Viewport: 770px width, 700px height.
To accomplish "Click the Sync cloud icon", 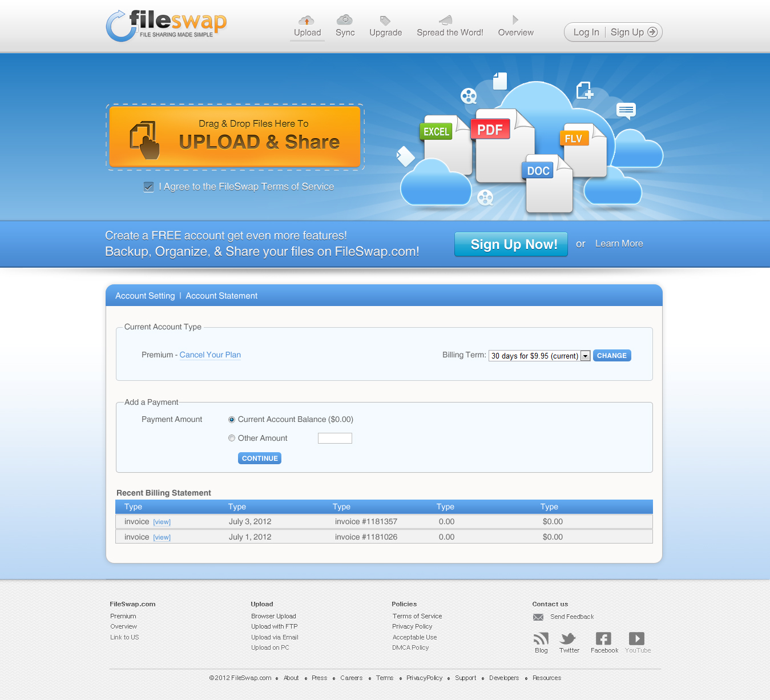I will pos(345,20).
